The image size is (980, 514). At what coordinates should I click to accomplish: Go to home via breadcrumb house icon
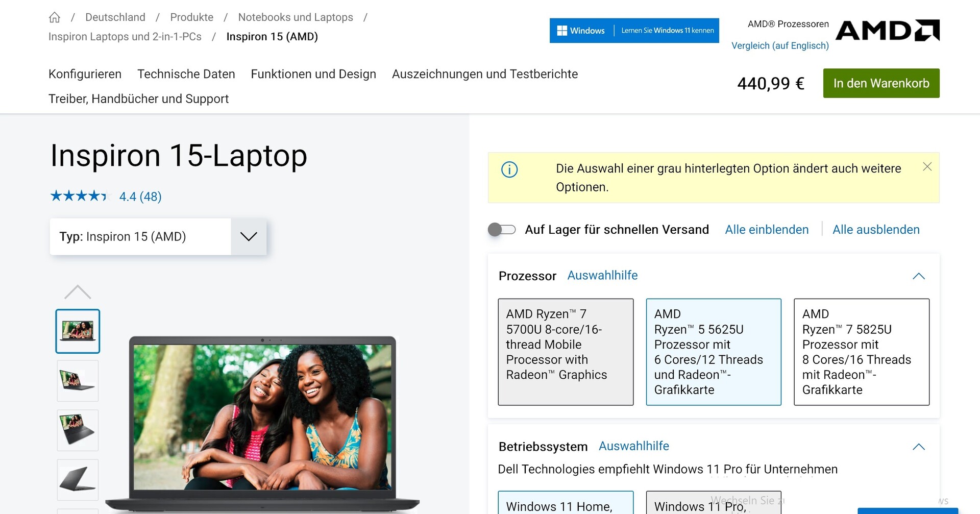(x=55, y=17)
